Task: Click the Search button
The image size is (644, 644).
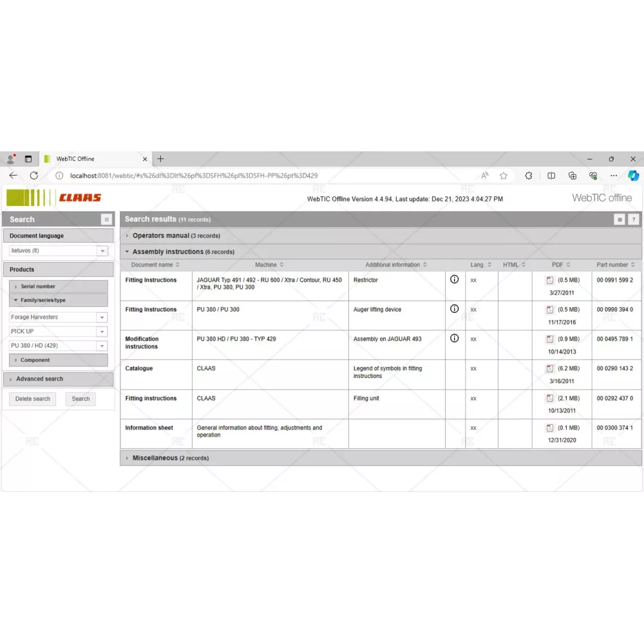Action: tap(80, 399)
